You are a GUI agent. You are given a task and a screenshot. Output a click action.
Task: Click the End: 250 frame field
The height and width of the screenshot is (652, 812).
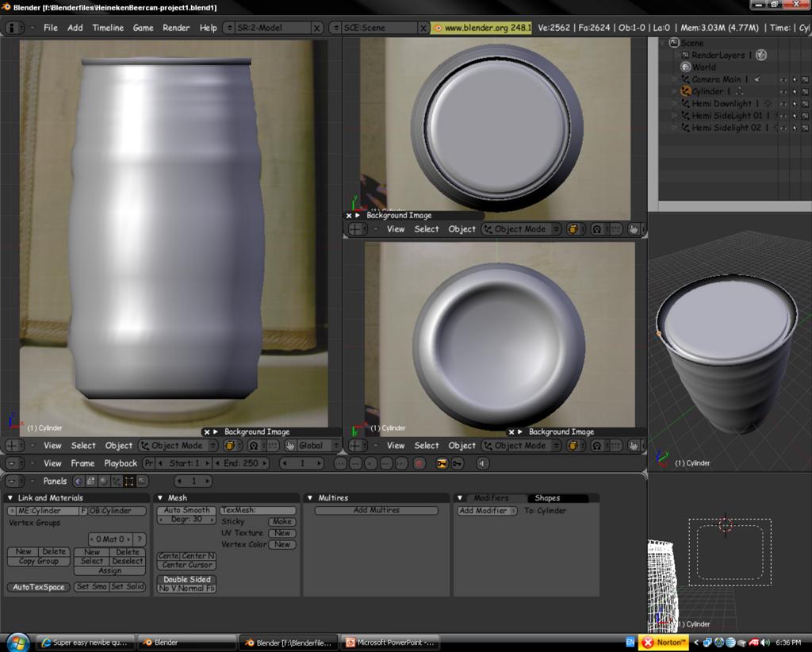point(241,463)
